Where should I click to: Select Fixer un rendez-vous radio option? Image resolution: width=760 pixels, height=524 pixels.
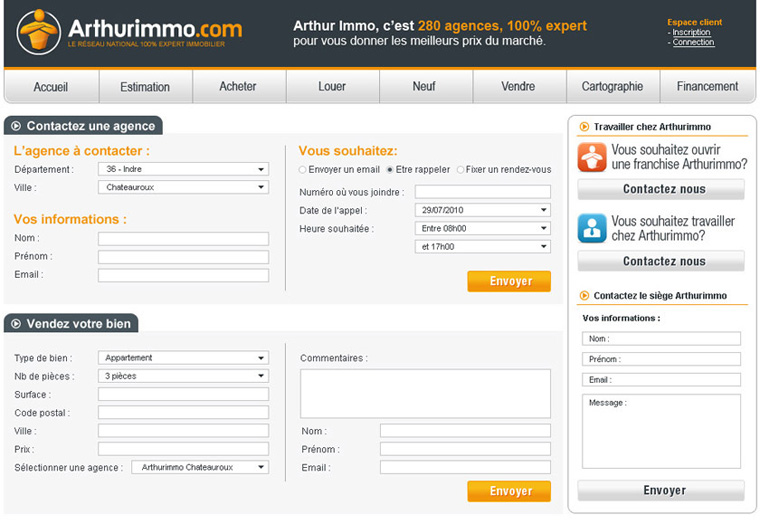coord(460,170)
